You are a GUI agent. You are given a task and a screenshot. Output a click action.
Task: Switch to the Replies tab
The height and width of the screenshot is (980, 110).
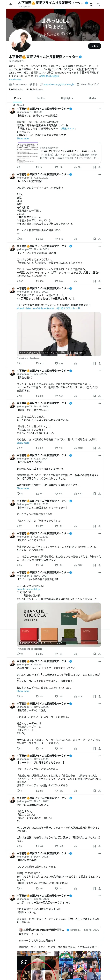[41, 98]
